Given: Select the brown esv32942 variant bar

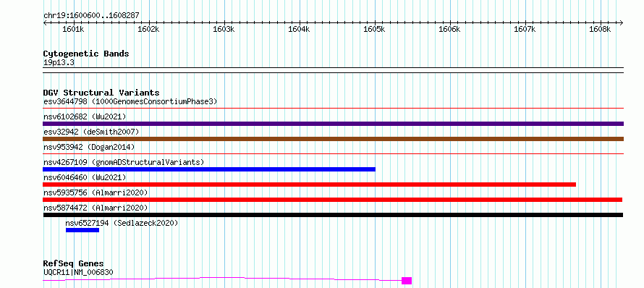Looking at the screenshot, I should point(333,139).
